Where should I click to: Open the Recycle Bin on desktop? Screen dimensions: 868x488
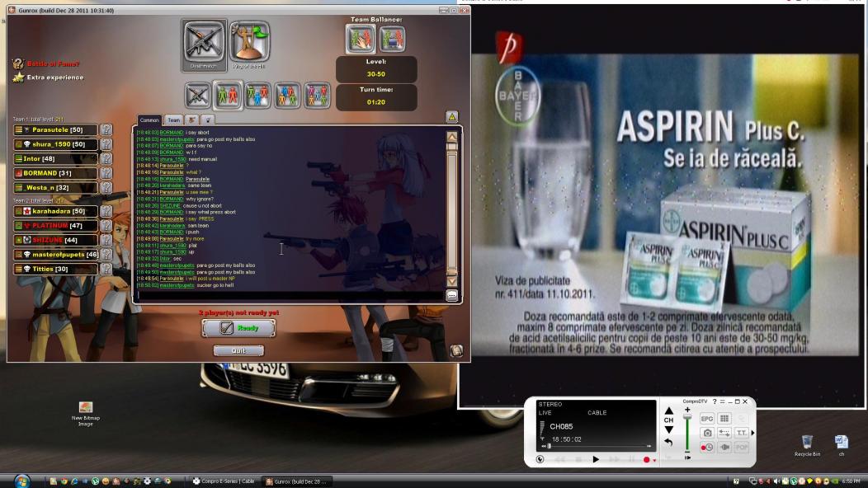point(807,445)
